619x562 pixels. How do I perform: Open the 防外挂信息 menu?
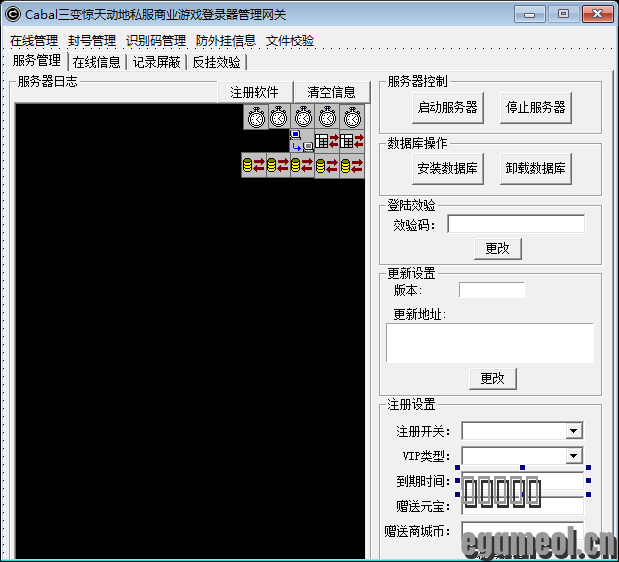pyautogui.click(x=226, y=41)
